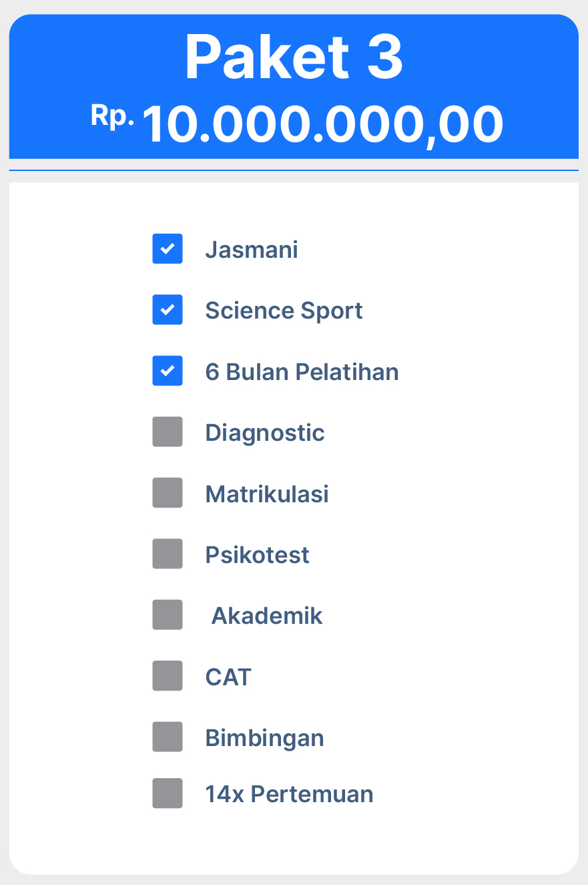Viewport: 588px width, 885px height.
Task: Enable the Bimbingan checkbox
Action: pyautogui.click(x=168, y=737)
